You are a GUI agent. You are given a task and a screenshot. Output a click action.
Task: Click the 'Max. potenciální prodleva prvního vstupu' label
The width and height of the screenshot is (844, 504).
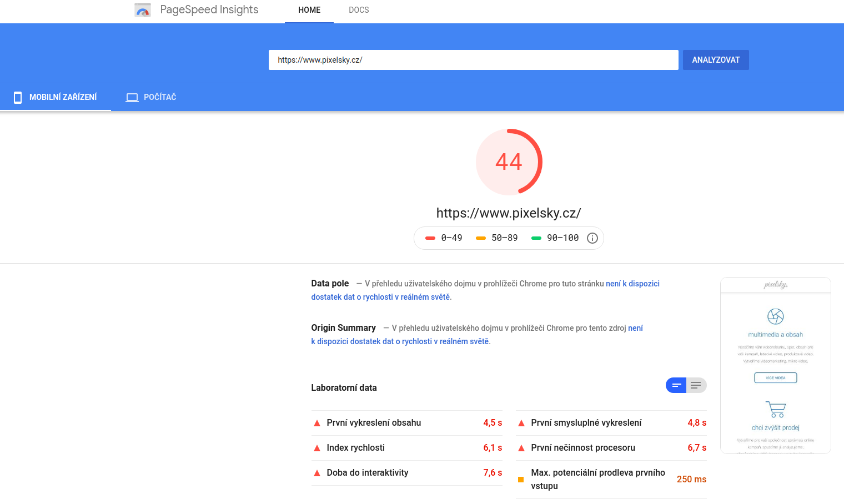click(598, 480)
